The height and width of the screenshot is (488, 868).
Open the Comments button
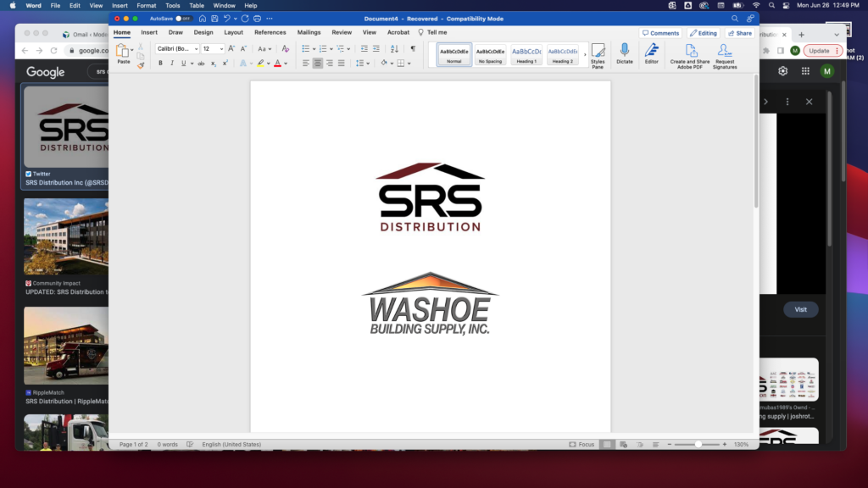coord(660,33)
